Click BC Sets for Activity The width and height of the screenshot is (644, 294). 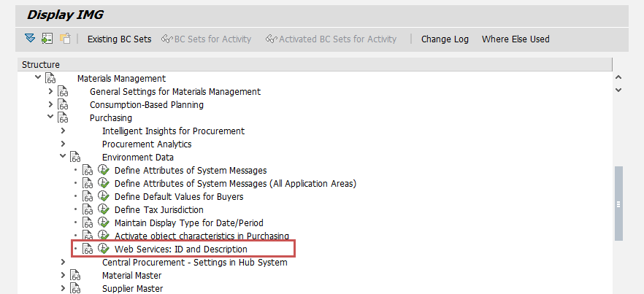206,39
